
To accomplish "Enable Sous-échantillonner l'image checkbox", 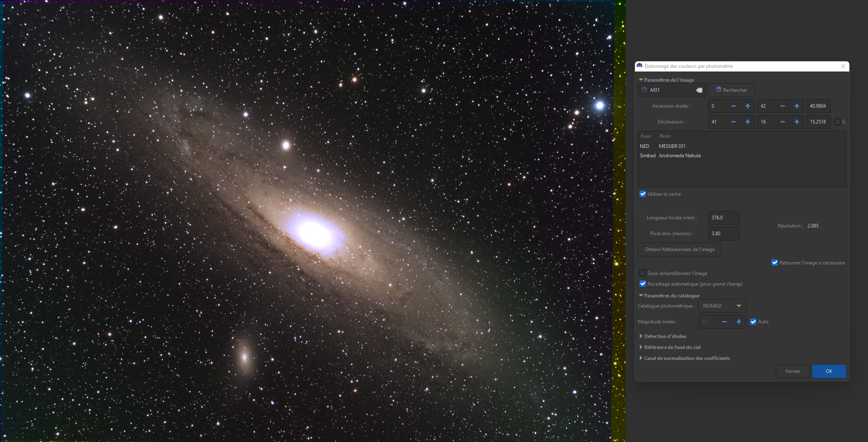I will point(643,273).
